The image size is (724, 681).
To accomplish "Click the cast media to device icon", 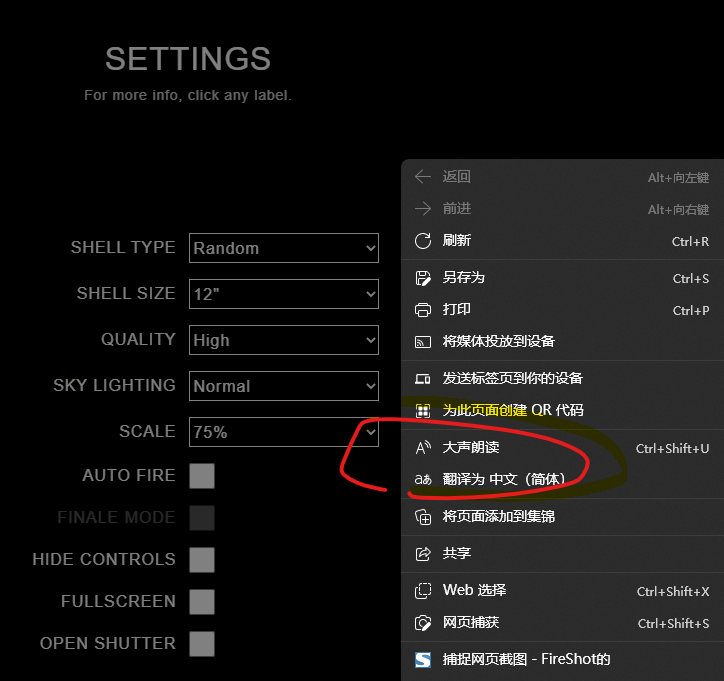I will pyautogui.click(x=422, y=342).
